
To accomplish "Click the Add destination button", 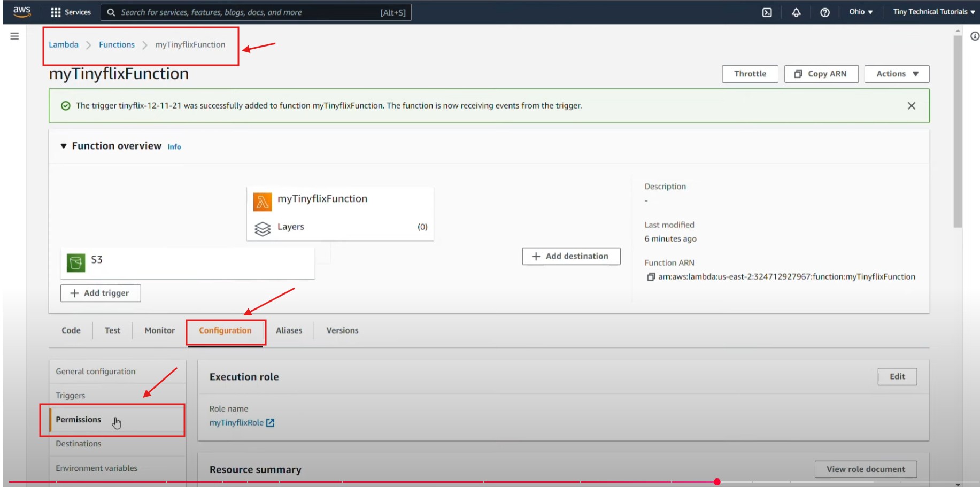I will (570, 256).
